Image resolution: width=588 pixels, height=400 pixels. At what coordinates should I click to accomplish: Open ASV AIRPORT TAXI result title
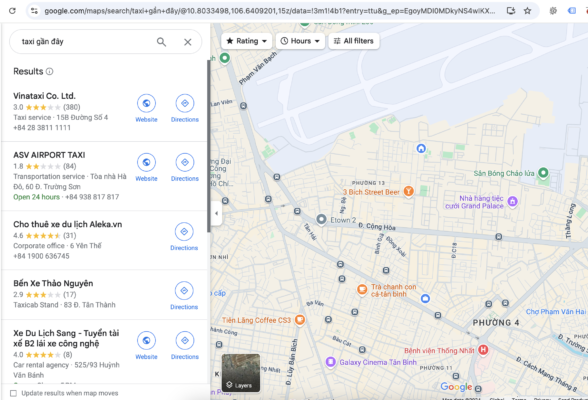click(49, 155)
